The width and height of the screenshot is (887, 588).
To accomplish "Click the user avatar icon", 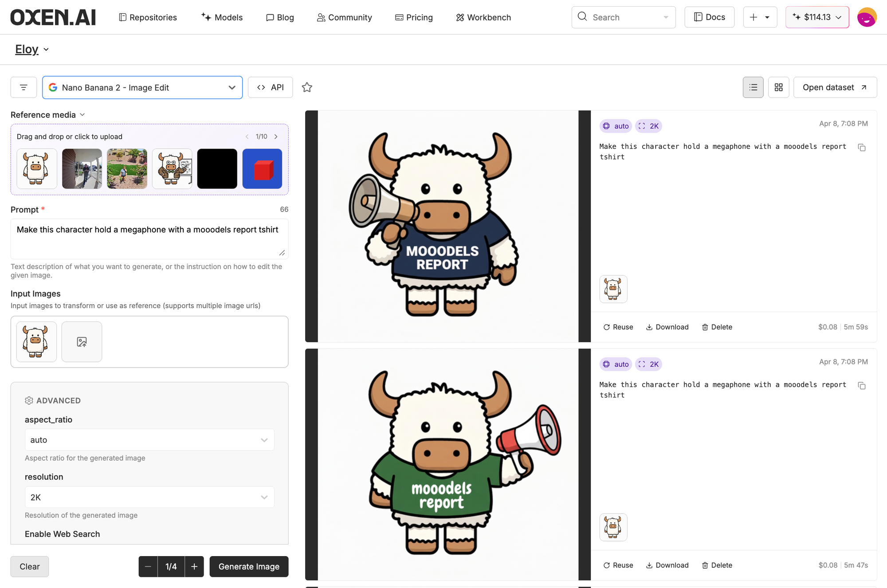I will (x=866, y=17).
